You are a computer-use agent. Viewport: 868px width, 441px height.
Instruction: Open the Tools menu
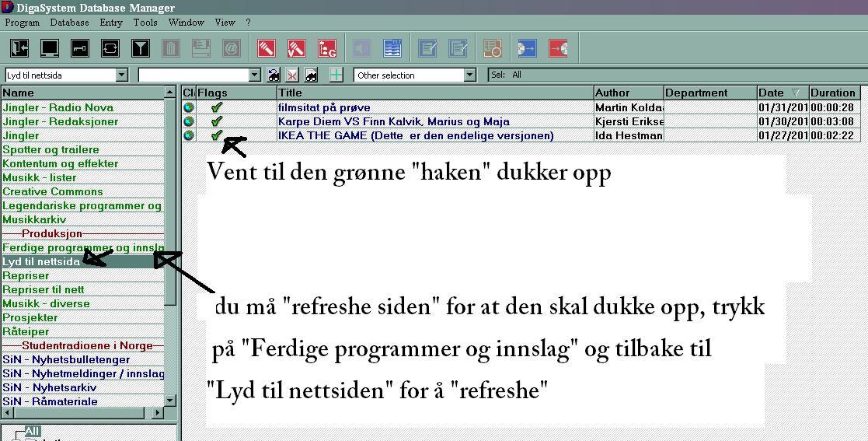[145, 23]
